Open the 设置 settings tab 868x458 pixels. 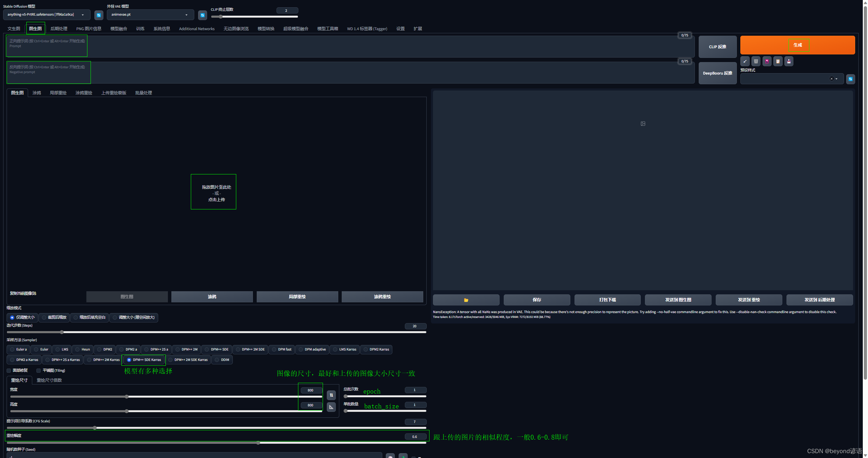400,29
